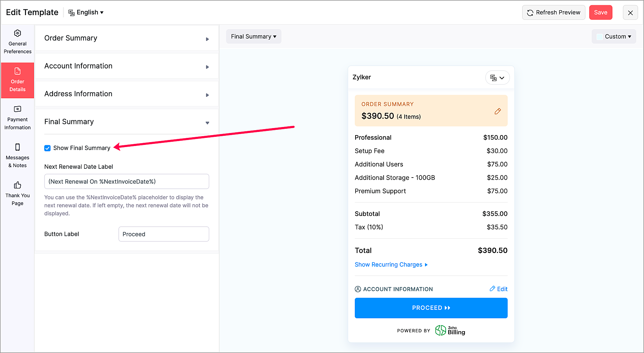Screen dimensions: 644x353
Task: Click the order summary pencil edit icon
Action: [x=498, y=111]
